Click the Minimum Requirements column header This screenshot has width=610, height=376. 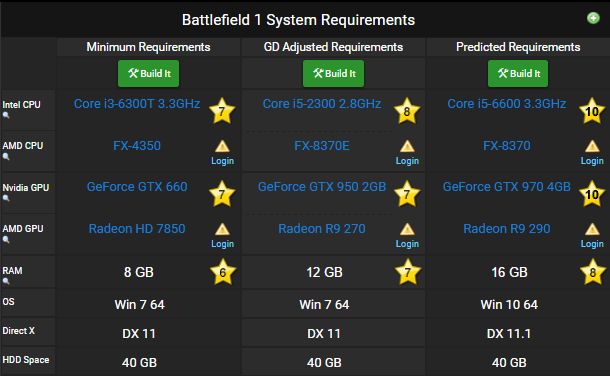click(148, 47)
